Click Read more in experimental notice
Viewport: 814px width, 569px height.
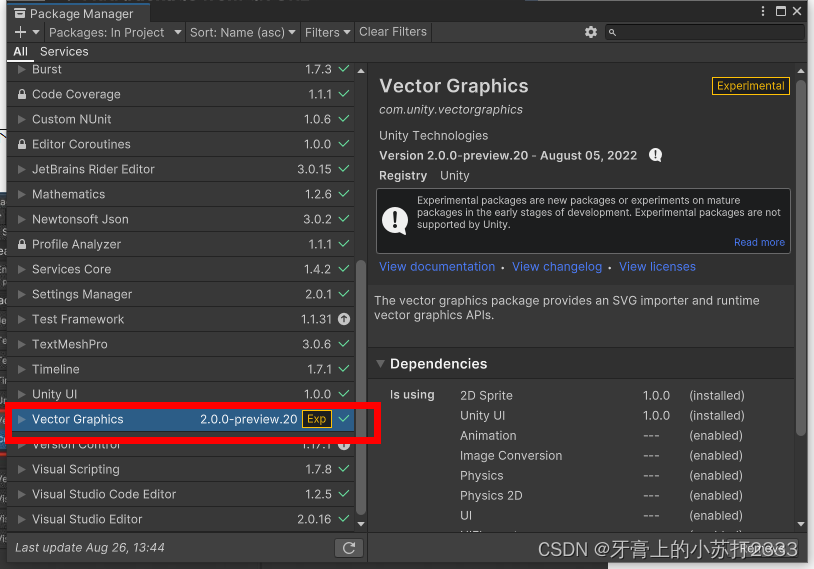[x=759, y=242]
